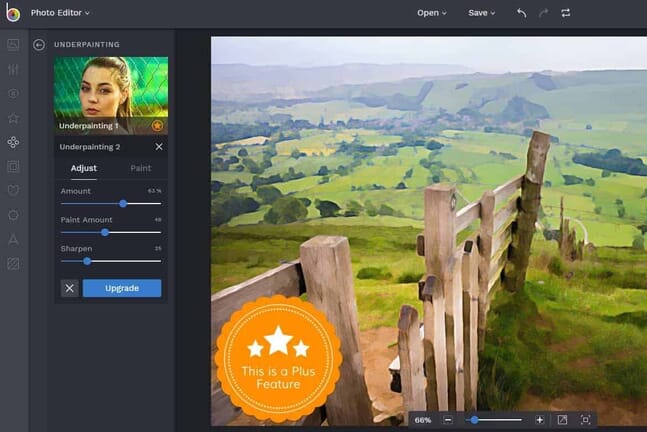647x432 pixels.
Task: Go back using the Underpainting arrow
Action: pyautogui.click(x=39, y=45)
